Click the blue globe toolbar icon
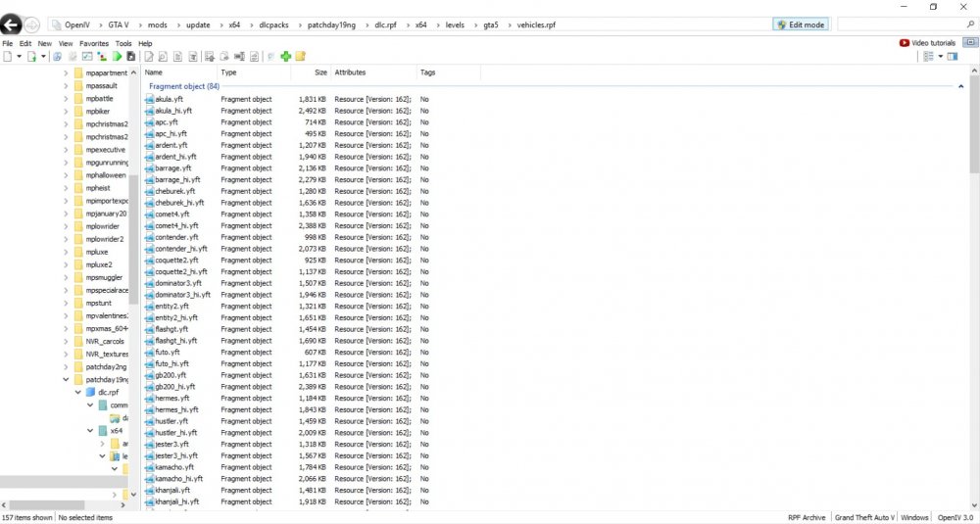This screenshot has width=980, height=524. coord(57,56)
